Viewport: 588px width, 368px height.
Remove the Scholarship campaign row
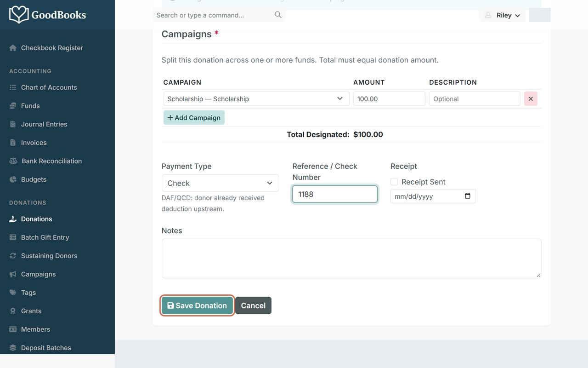[x=531, y=99]
